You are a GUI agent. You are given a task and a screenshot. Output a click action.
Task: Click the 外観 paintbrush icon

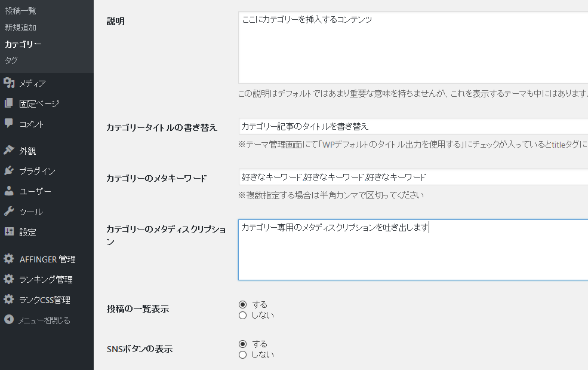9,150
